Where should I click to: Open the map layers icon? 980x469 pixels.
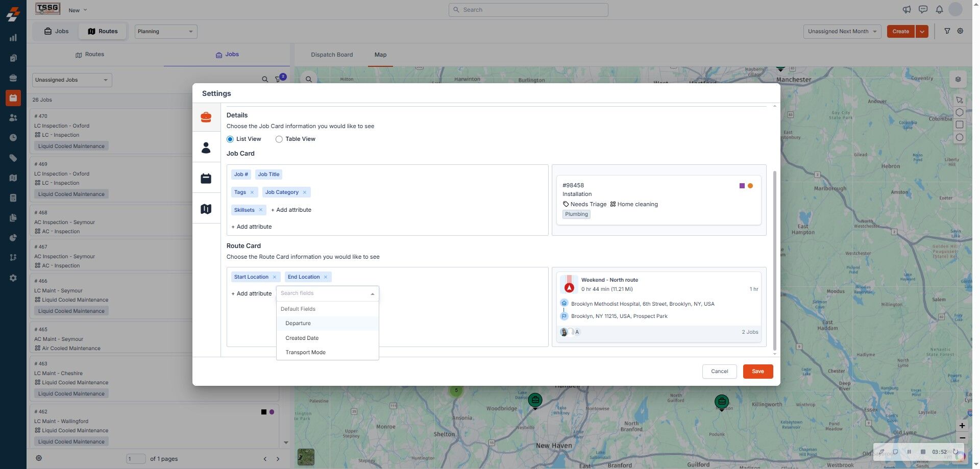(x=958, y=79)
